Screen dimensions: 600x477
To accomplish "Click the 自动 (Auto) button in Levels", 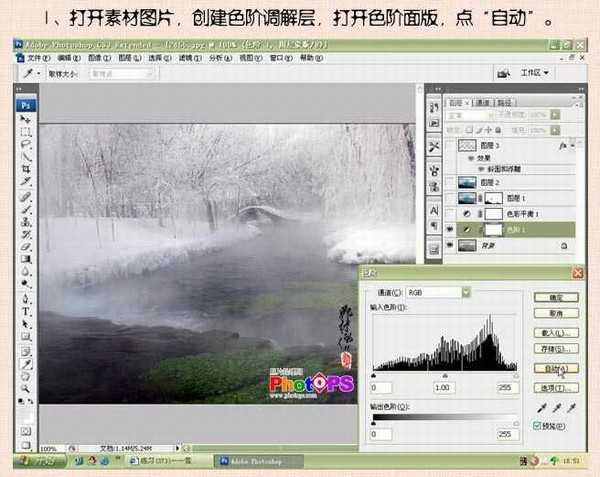I will (x=556, y=369).
